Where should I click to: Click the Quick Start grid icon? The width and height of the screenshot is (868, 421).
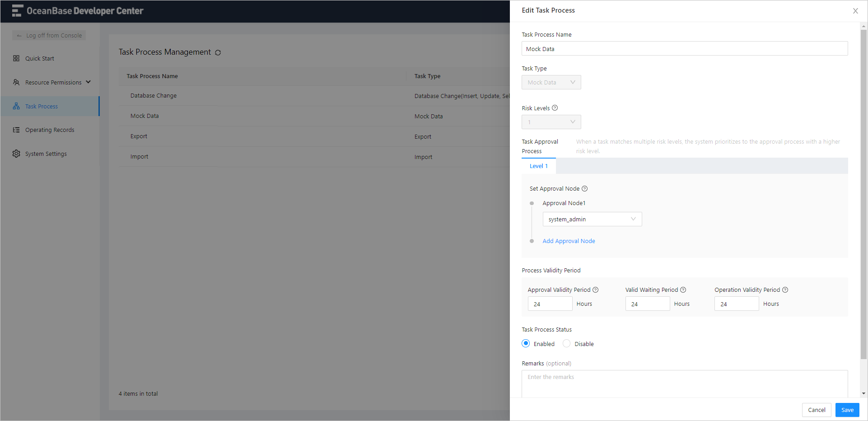coord(16,58)
